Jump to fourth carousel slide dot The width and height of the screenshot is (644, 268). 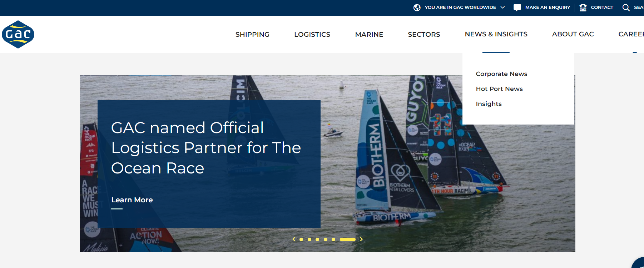(326, 239)
